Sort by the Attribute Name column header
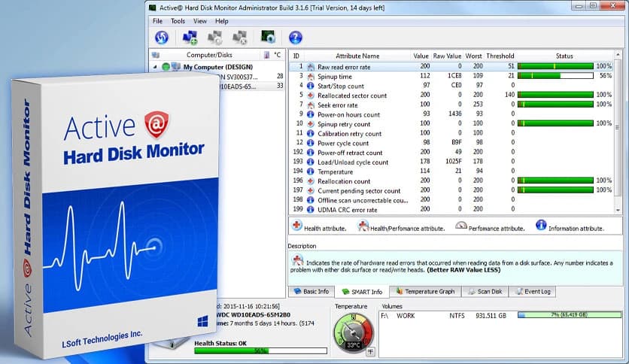 coord(357,56)
